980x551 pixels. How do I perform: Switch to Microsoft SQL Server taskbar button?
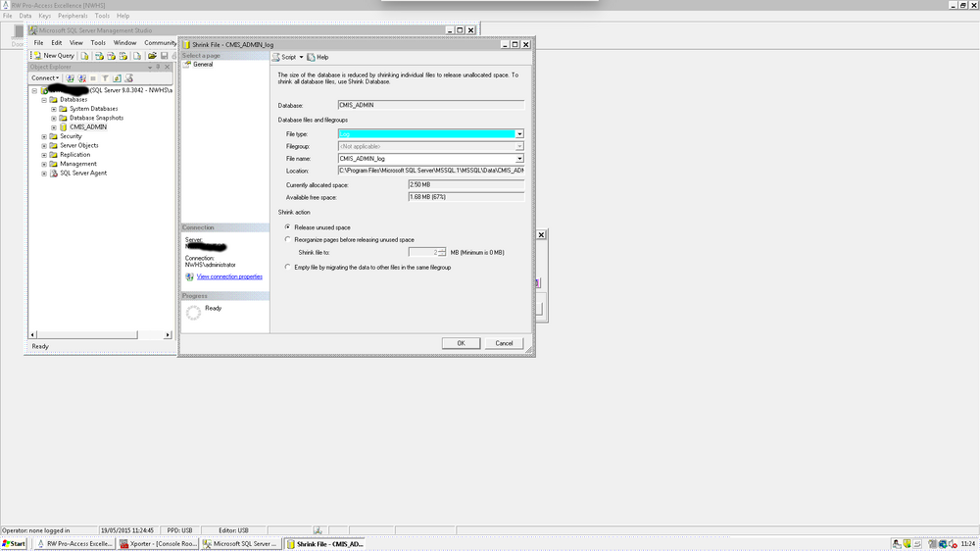pyautogui.click(x=241, y=544)
